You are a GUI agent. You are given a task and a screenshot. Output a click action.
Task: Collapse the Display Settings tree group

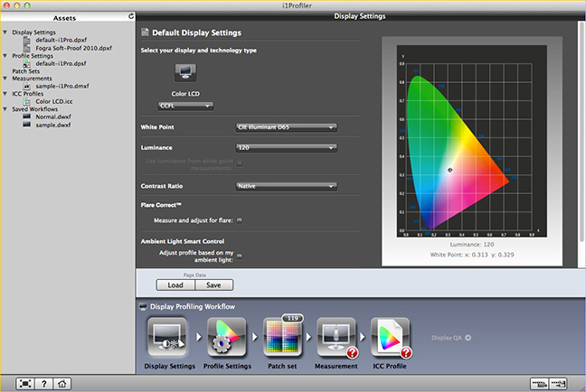pyautogui.click(x=5, y=33)
